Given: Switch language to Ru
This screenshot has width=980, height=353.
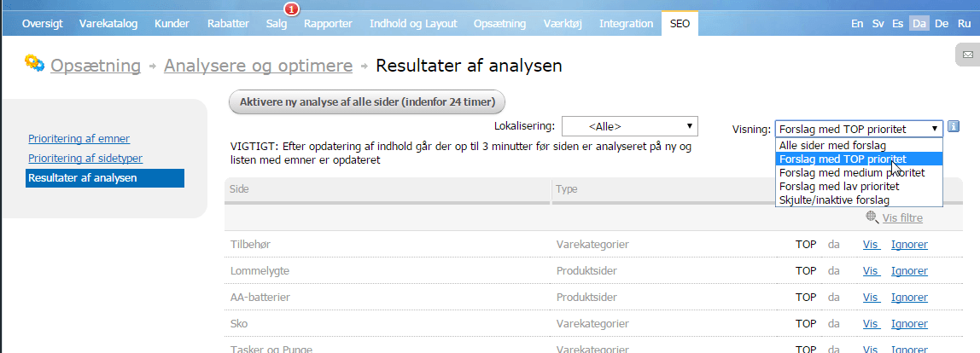Looking at the screenshot, I should pos(964,24).
